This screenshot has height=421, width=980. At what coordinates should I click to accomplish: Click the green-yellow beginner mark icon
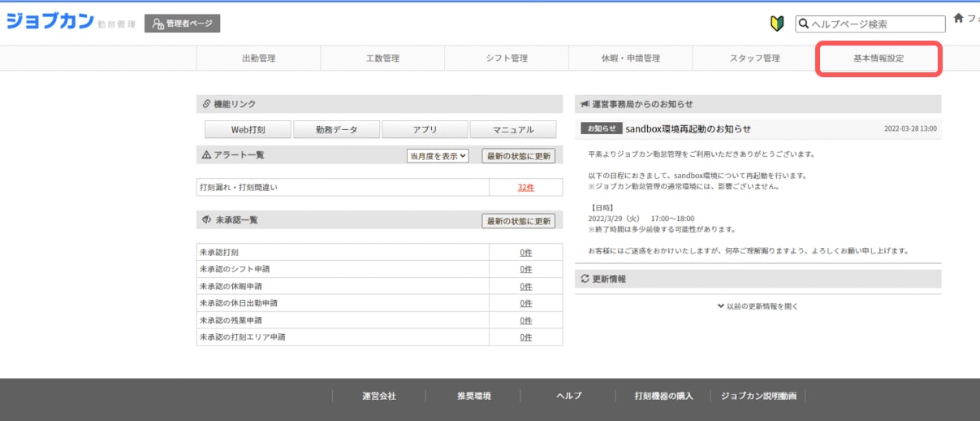click(777, 24)
